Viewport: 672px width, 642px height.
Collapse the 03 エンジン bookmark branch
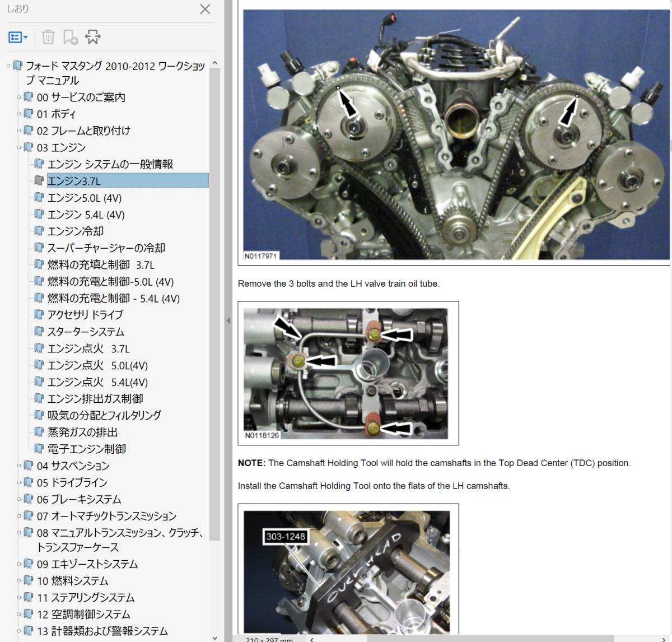click(x=19, y=147)
